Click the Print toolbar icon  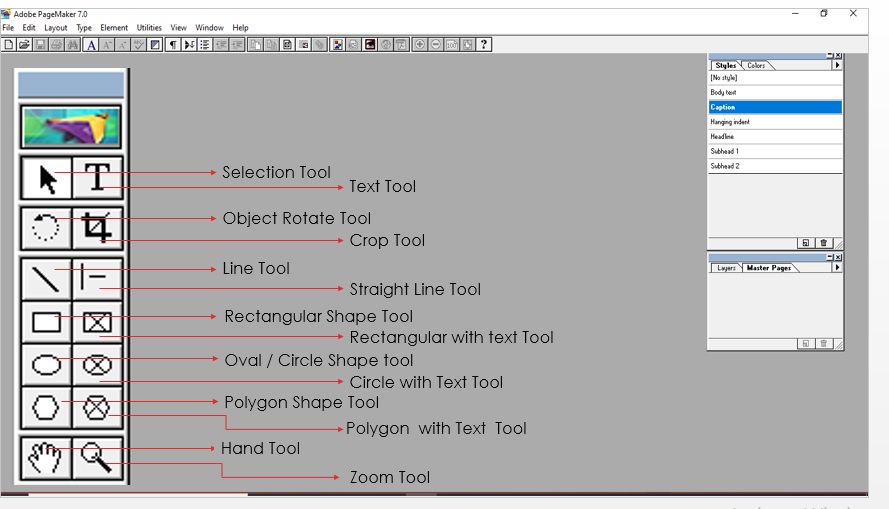click(56, 45)
